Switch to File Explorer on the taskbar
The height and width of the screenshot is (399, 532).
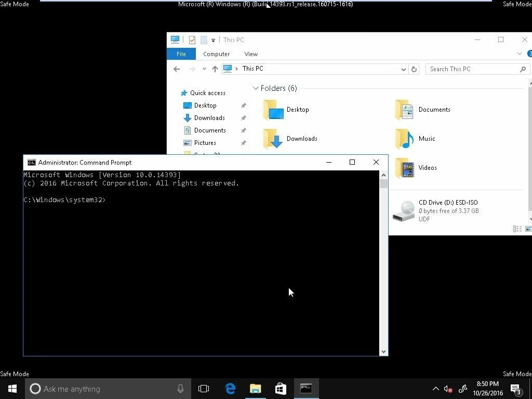tap(255, 389)
